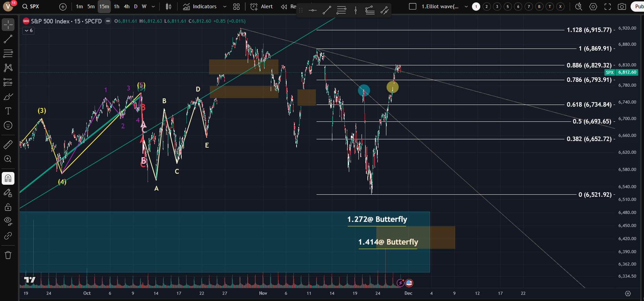This screenshot has height=301, width=644.
Task: Take a chart snapshot with camera icon
Action: point(622,7)
